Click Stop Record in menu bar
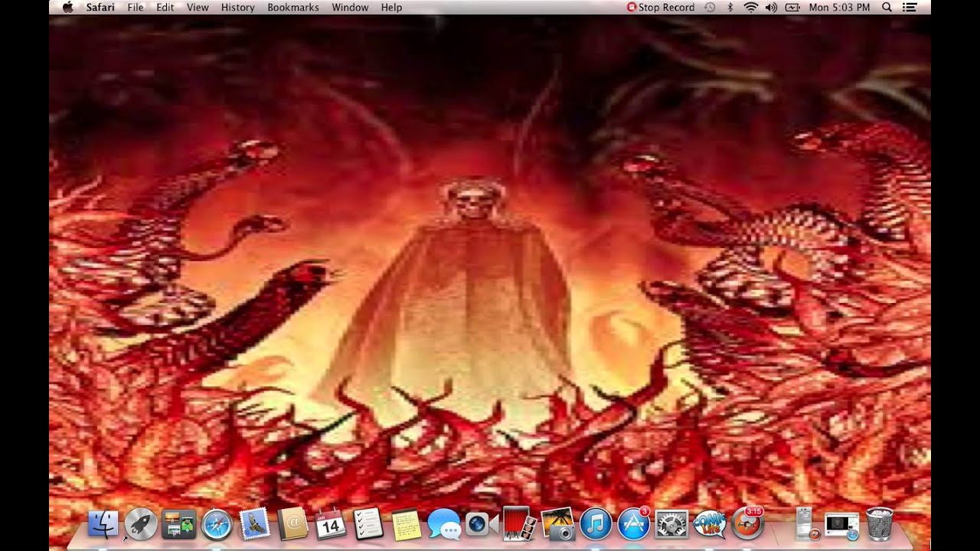This screenshot has width=980, height=551. click(661, 7)
